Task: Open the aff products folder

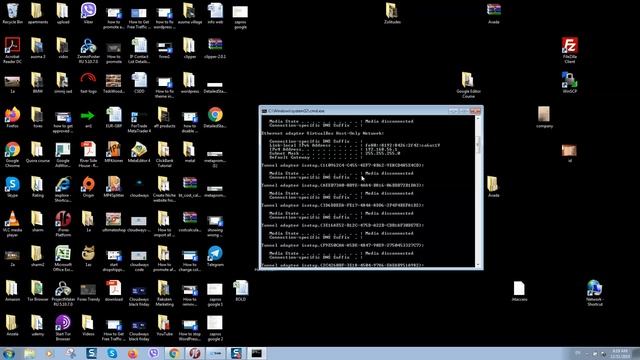Action: coord(164,115)
